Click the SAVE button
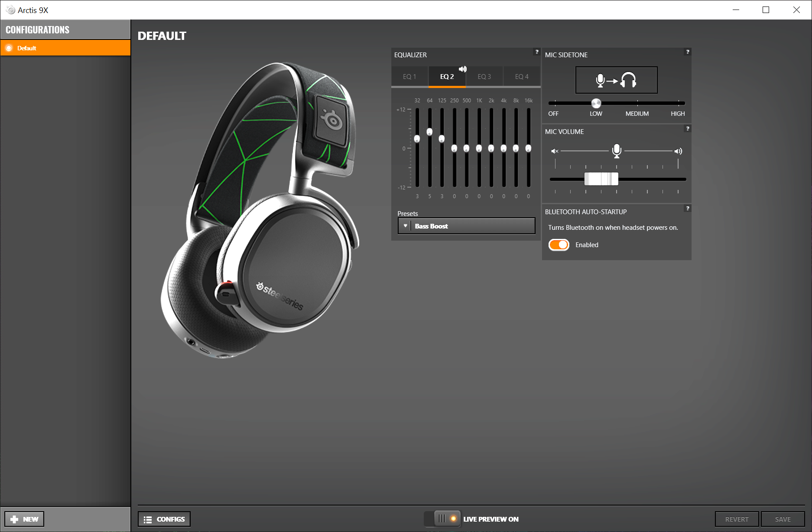Viewport: 812px width, 532px height. pos(783,519)
